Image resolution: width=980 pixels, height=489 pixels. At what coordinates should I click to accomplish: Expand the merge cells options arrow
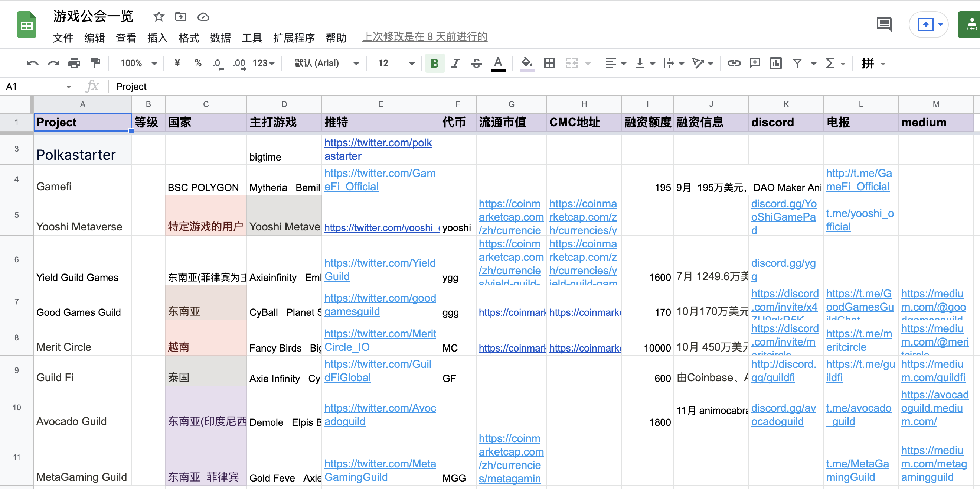588,64
